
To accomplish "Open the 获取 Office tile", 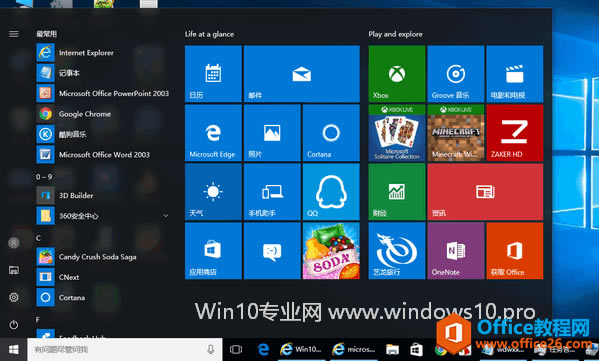I will pyautogui.click(x=515, y=251).
